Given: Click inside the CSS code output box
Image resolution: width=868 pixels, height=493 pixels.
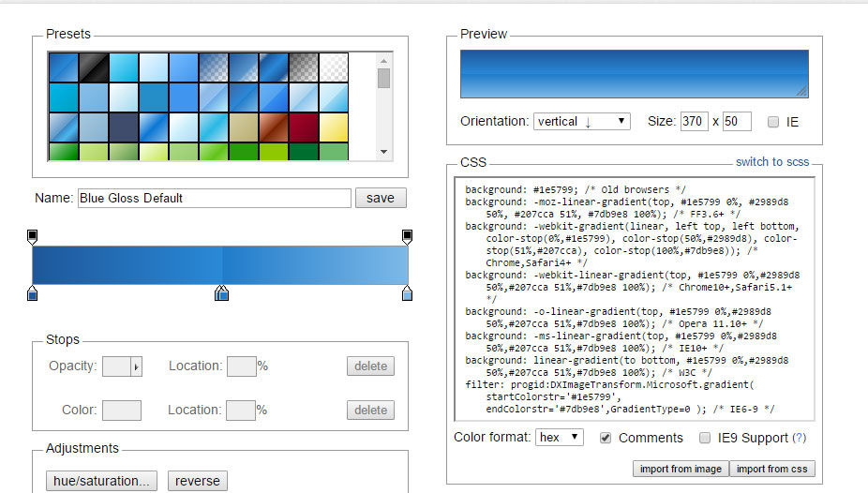Looking at the screenshot, I should (x=635, y=299).
